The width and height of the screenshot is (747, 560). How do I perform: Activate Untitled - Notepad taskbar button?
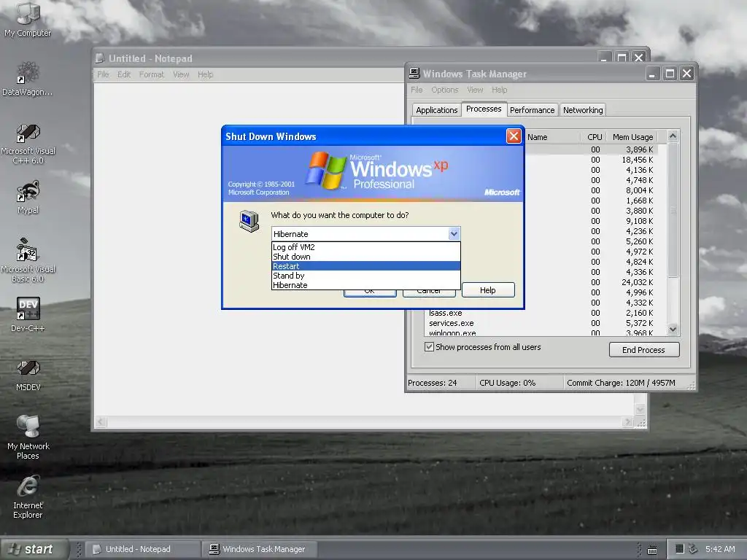coord(143,549)
